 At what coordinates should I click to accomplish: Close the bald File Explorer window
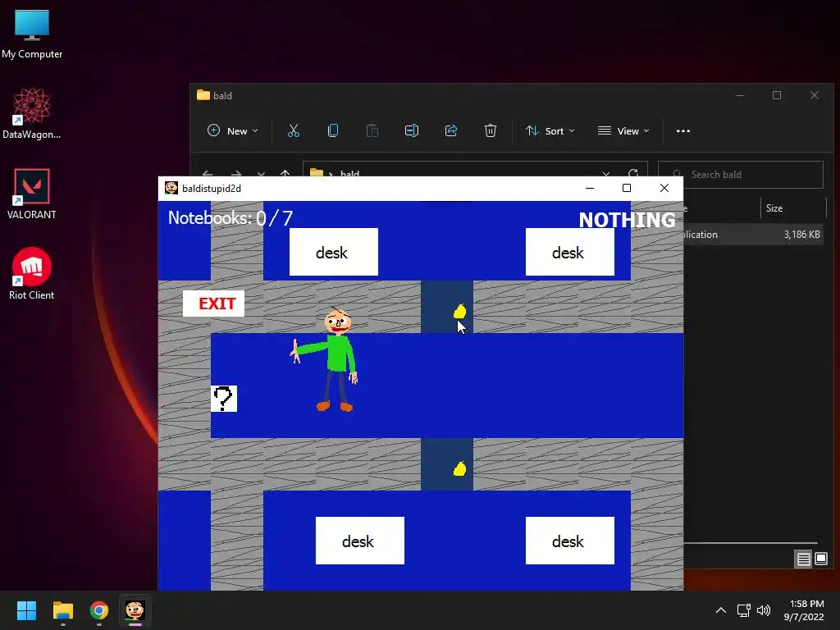(x=815, y=95)
